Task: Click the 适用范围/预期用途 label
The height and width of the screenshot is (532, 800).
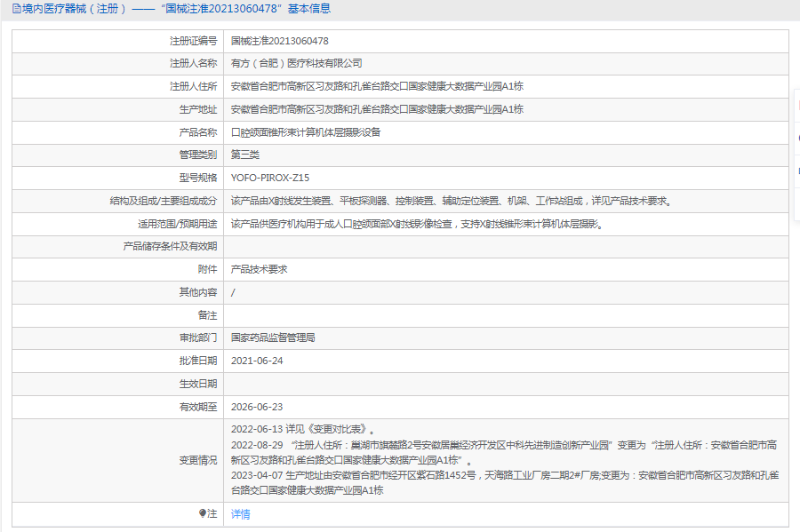Action: 177,224
